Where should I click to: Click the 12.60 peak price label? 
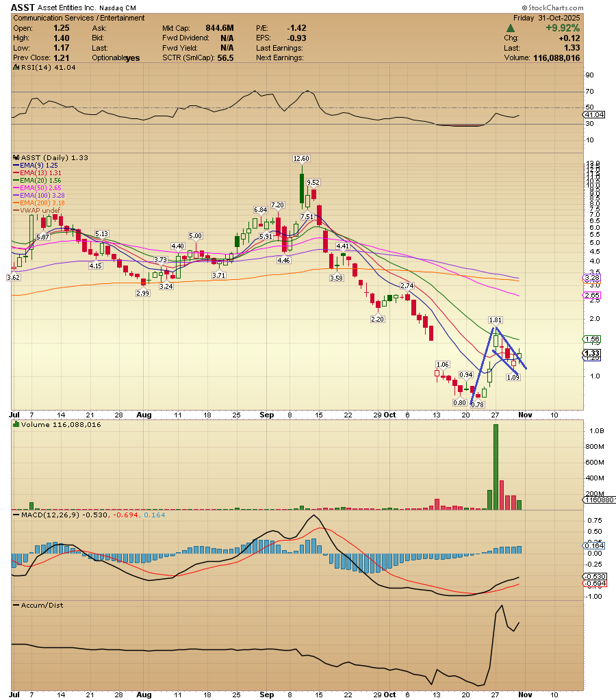pyautogui.click(x=301, y=159)
